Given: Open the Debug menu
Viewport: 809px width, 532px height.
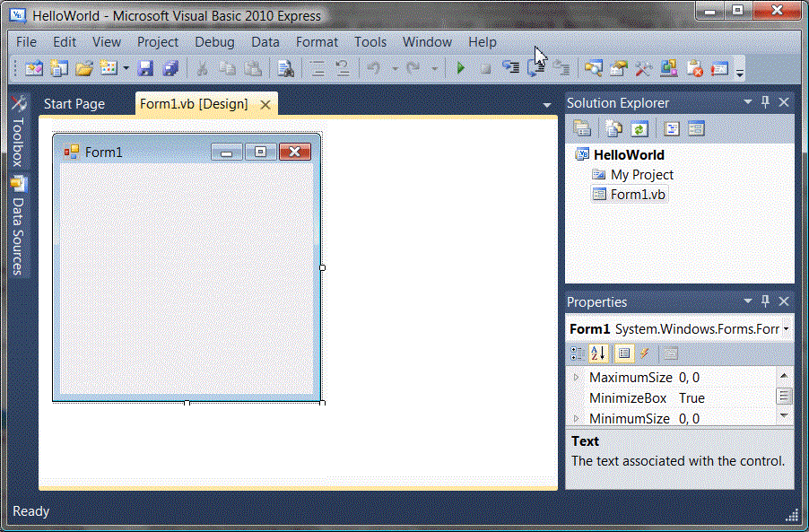Looking at the screenshot, I should (214, 42).
